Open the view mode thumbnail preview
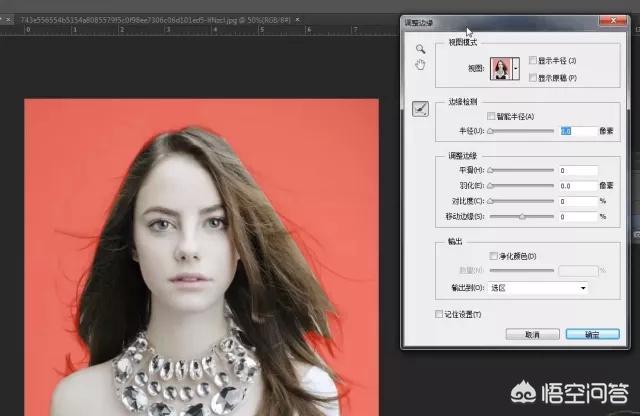Image resolution: width=640 pixels, height=416 pixels. pyautogui.click(x=501, y=69)
